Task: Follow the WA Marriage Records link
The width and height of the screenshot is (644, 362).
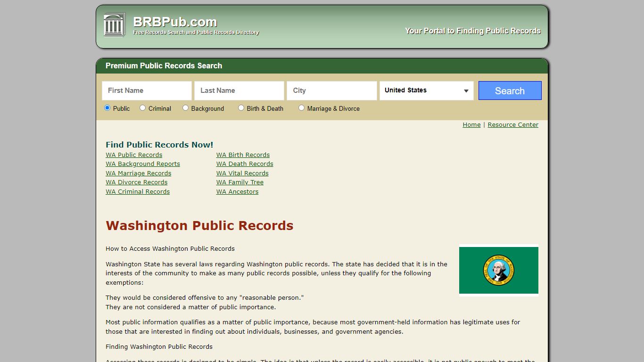Action: coord(139,173)
